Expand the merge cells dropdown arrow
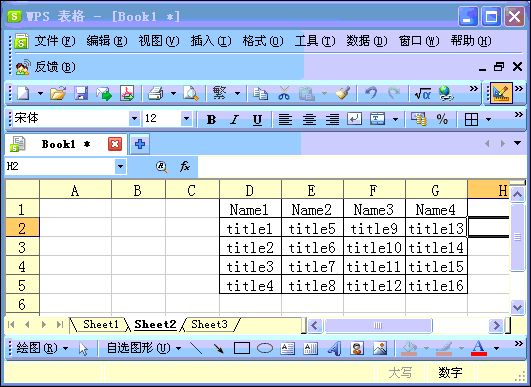The height and width of the screenshot is (387, 531). pos(395,119)
